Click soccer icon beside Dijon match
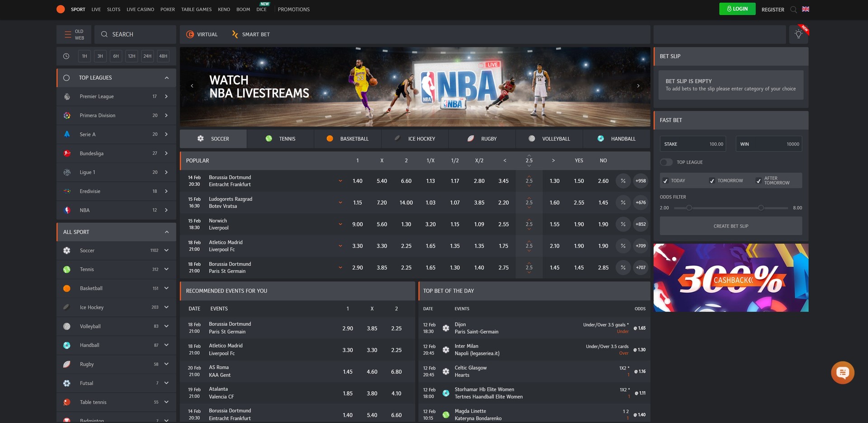Image resolution: width=868 pixels, height=423 pixels. click(x=446, y=328)
